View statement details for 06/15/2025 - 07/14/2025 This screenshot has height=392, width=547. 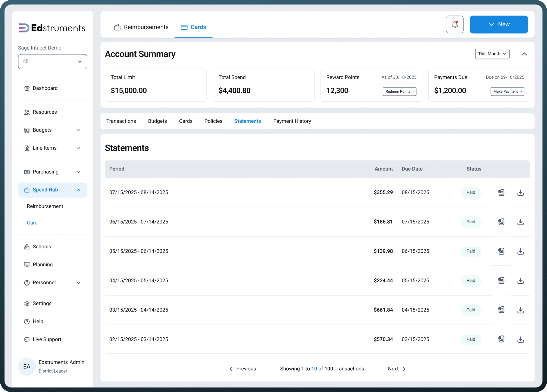tap(501, 222)
